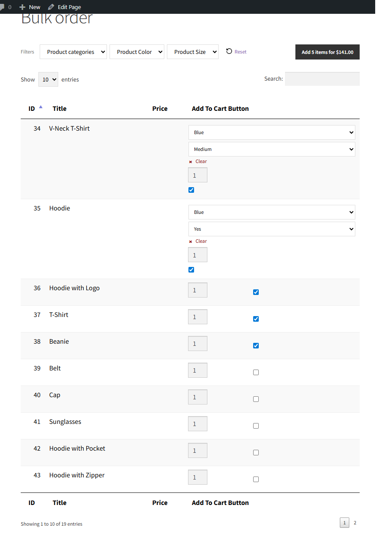Screen dimensions: 392x533
Task: Click the Reset filters icon
Action: click(x=230, y=51)
